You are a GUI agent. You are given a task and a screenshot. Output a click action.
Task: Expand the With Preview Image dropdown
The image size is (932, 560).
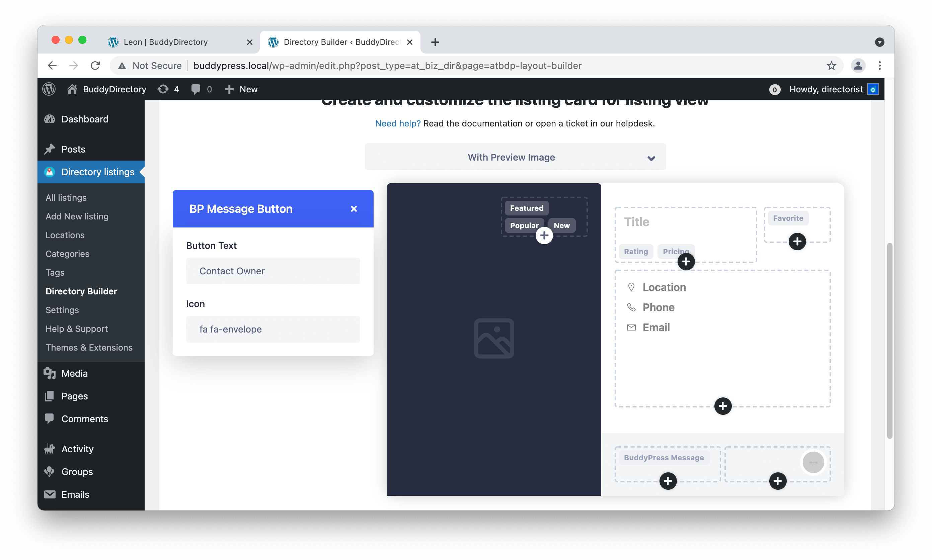click(x=515, y=157)
